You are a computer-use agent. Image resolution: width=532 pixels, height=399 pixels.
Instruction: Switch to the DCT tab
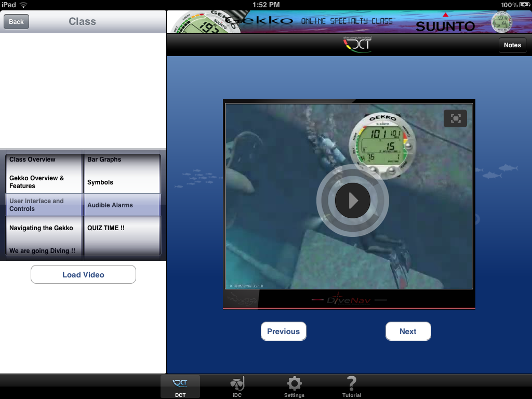click(180, 387)
